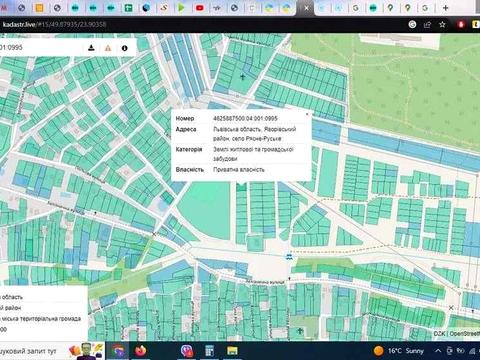Open a new browser tab with plus button
This screenshot has height=360, width=480.
(445, 8)
